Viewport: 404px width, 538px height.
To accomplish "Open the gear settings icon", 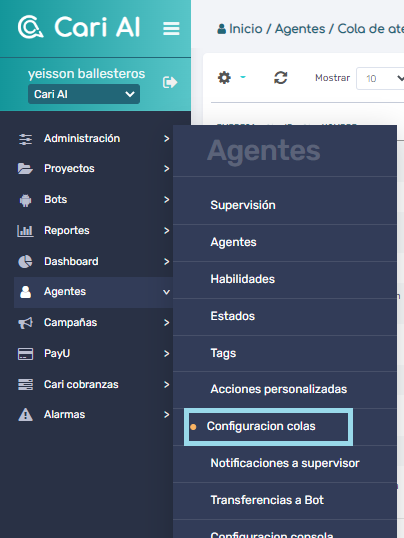I will (224, 78).
